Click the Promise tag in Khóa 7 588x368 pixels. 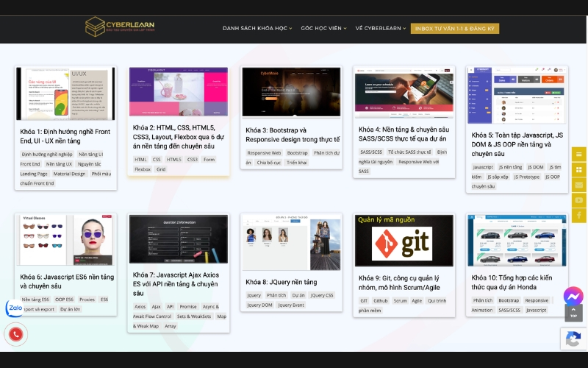(188, 307)
